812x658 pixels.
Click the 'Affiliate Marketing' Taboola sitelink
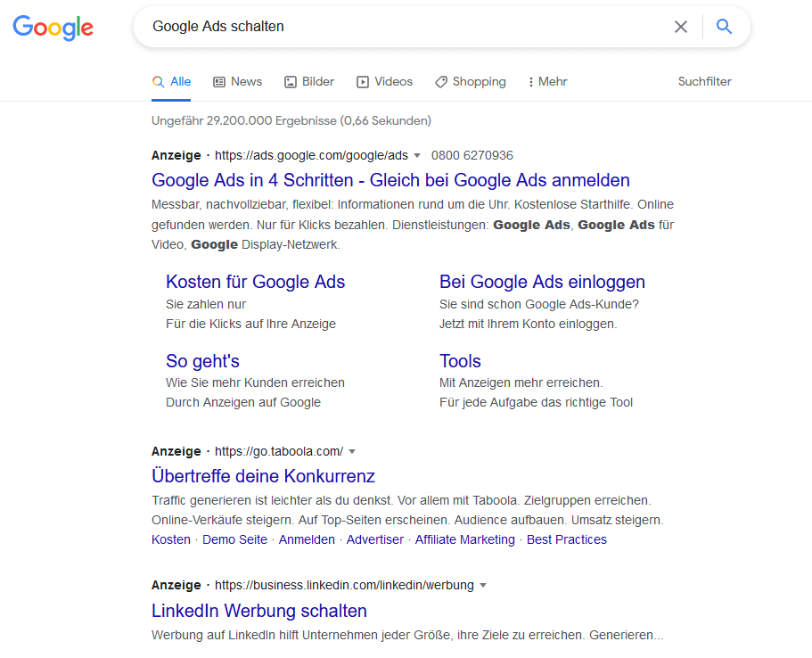pos(464,539)
